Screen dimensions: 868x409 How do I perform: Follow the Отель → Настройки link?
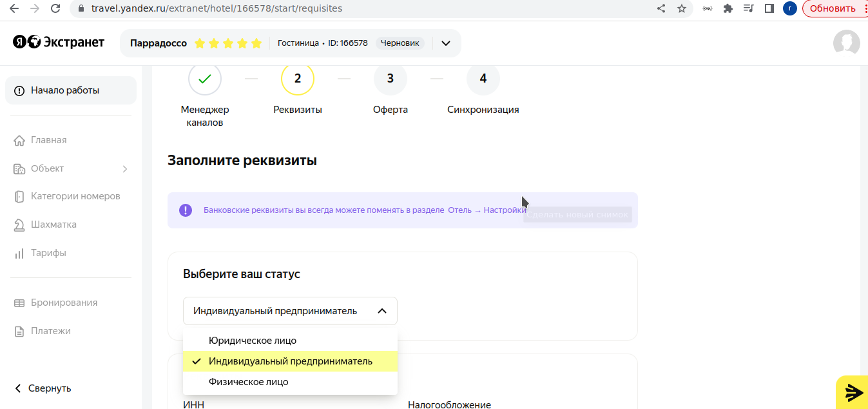(x=487, y=210)
